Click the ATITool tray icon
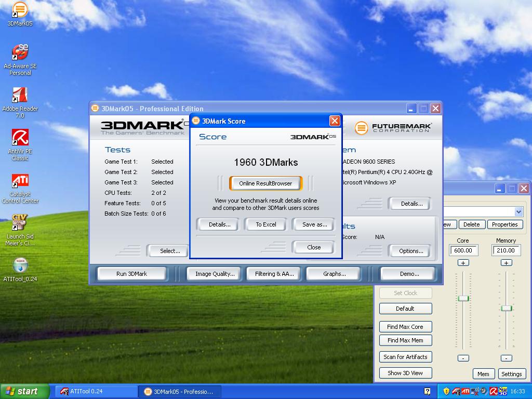Screen dimensions: 532x399 (x=456, y=391)
